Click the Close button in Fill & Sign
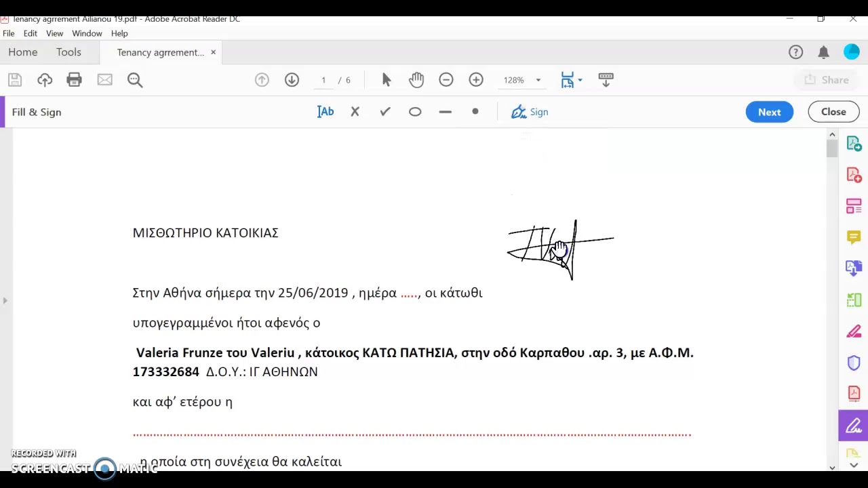Viewport: 868px width, 488px height. 833,112
